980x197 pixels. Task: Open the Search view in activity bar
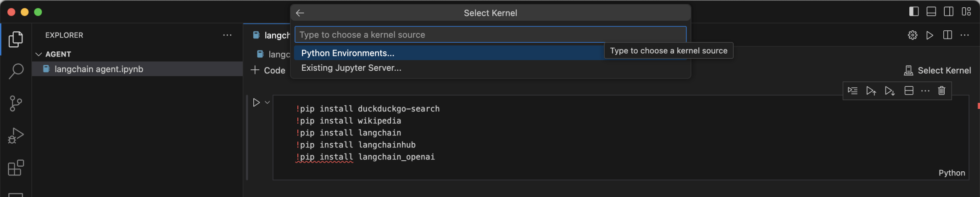(x=16, y=71)
